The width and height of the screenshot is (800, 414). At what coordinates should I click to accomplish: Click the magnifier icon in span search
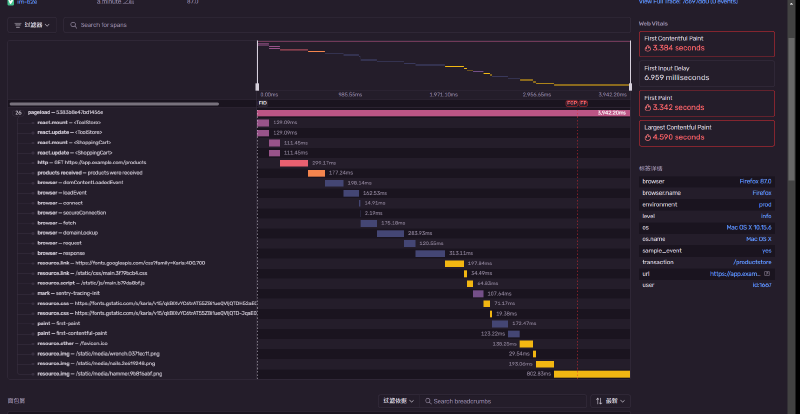[73, 24]
